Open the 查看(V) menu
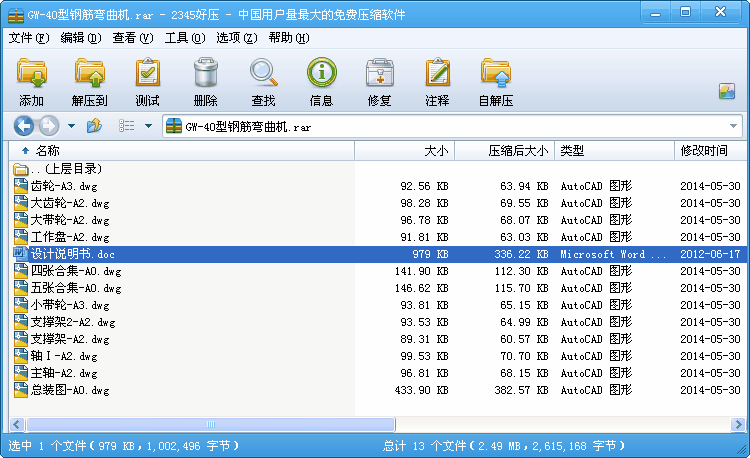750x458 pixels. 132,38
